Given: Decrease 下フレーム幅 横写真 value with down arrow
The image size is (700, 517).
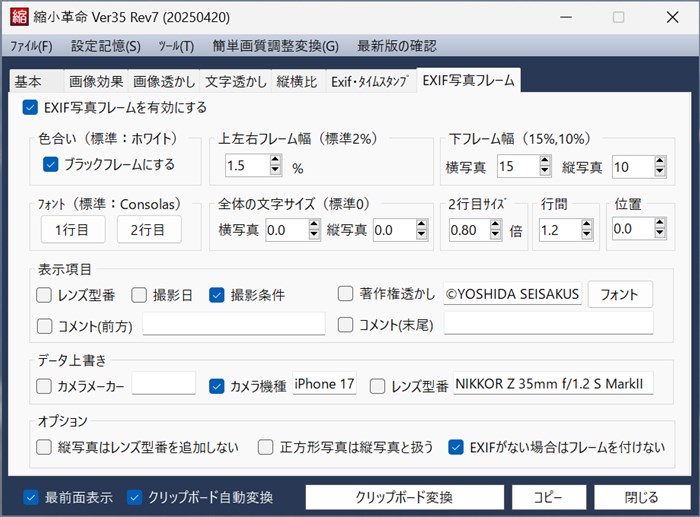Looking at the screenshot, I should coord(545,171).
